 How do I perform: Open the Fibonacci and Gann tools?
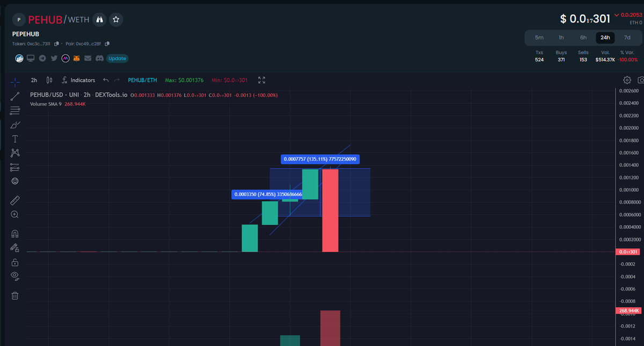point(15,110)
